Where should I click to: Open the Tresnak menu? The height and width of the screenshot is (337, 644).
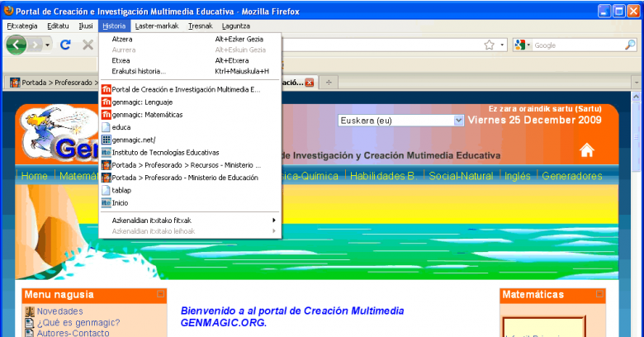point(201,26)
